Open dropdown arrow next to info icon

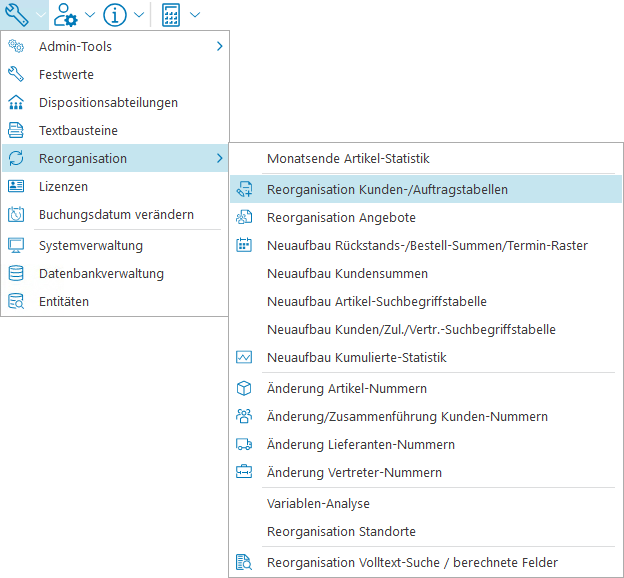point(138,15)
